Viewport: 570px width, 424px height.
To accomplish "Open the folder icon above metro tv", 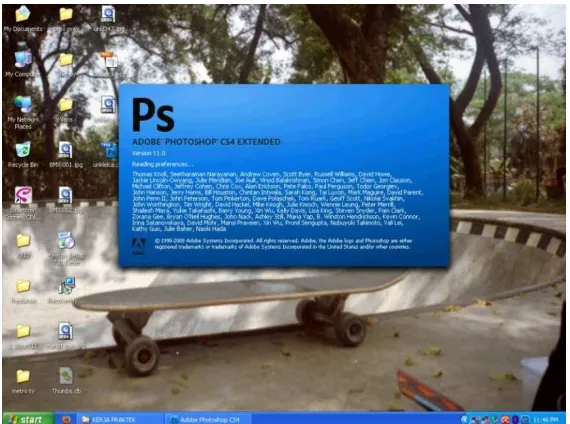I will [x=23, y=336].
